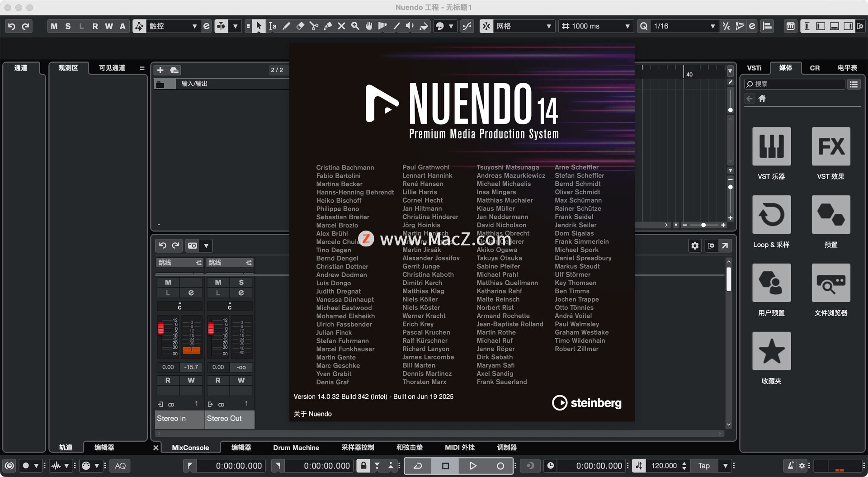Enable Read automation on Stereo Out

pyautogui.click(x=218, y=380)
